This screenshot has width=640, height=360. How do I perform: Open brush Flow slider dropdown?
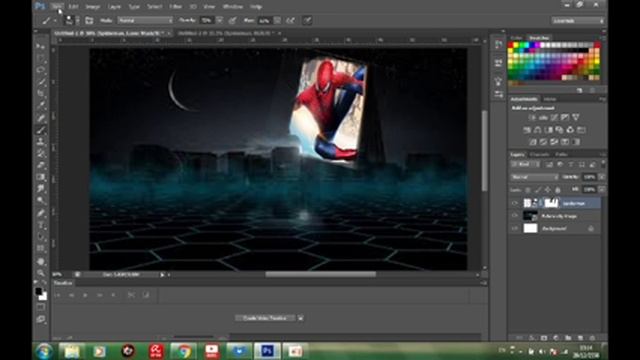point(277,20)
